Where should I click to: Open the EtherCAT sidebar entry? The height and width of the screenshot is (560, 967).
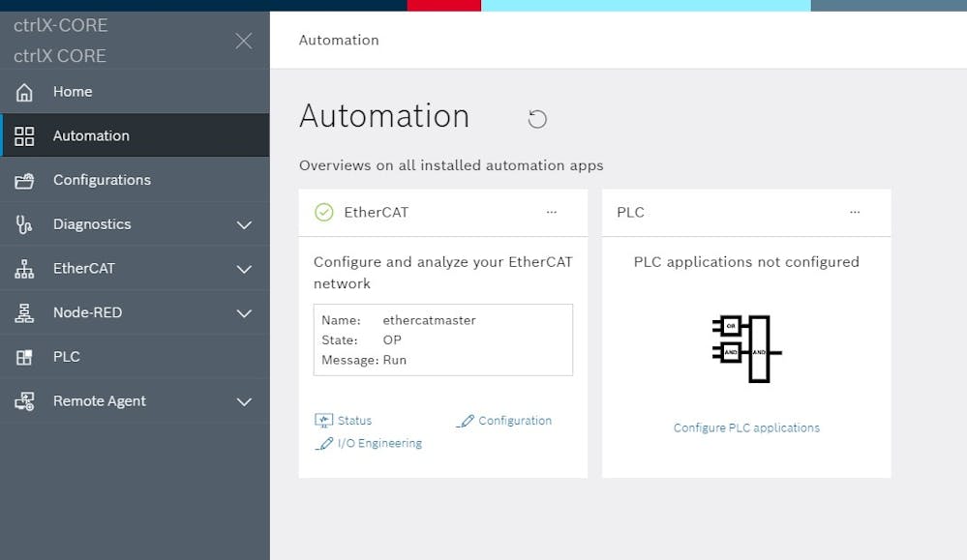pyautogui.click(x=136, y=269)
